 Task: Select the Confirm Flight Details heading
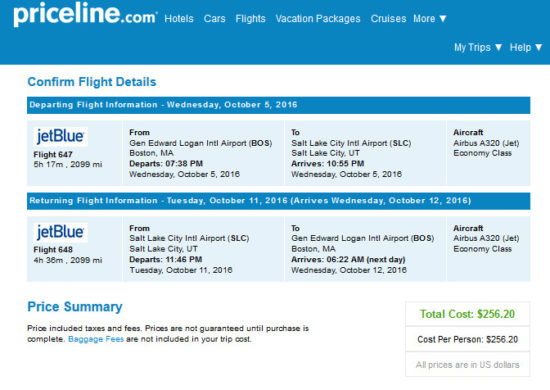[92, 82]
